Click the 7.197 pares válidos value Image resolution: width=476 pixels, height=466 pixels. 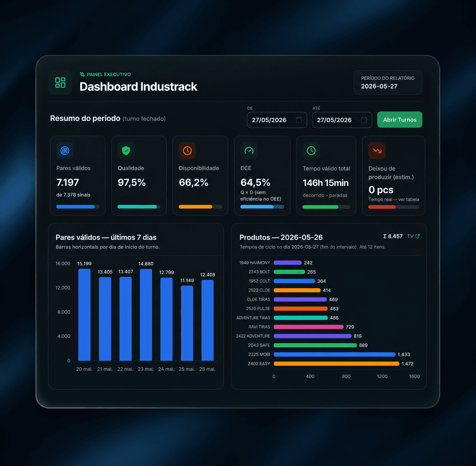(x=68, y=182)
